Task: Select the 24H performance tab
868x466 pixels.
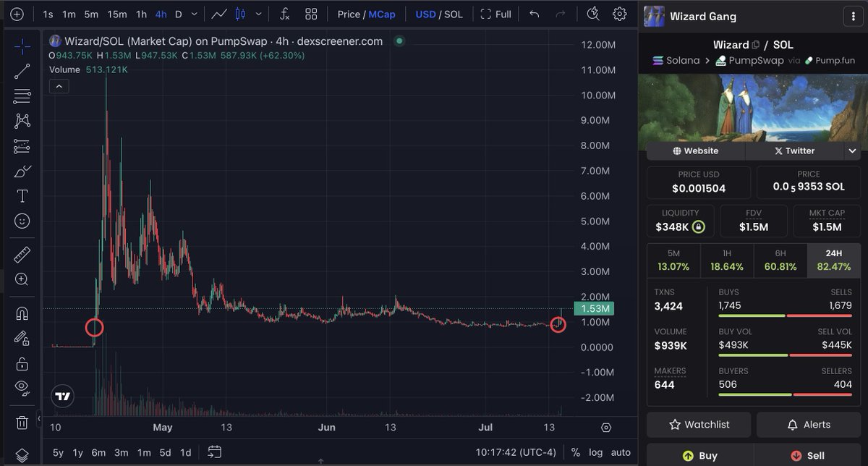Action: 834,260
